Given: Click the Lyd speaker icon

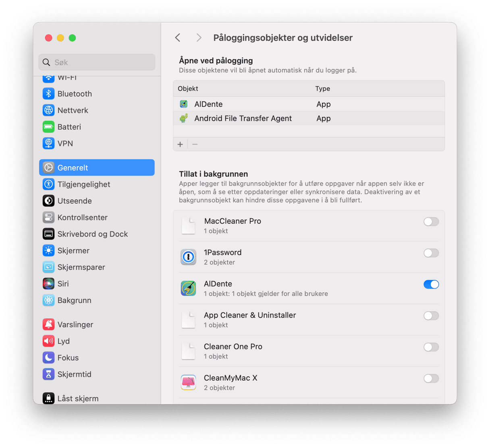Looking at the screenshot, I should 49,341.
